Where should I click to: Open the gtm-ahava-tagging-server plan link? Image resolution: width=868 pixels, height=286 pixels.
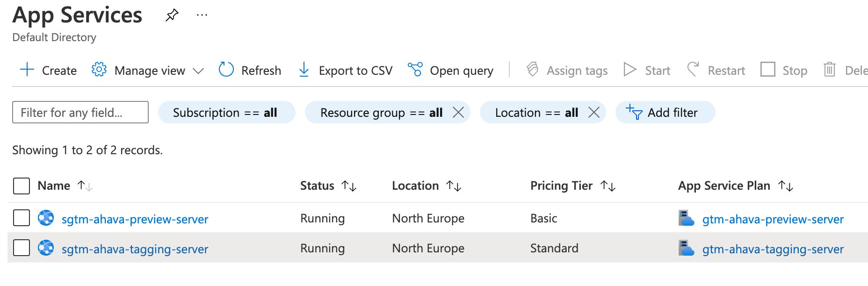[x=773, y=249]
